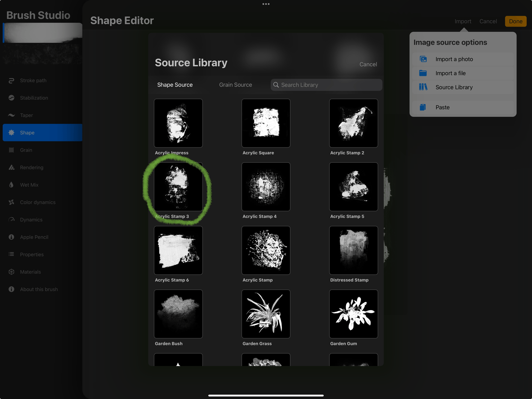Click the orange Done button
This screenshot has width=532, height=399.
516,21
